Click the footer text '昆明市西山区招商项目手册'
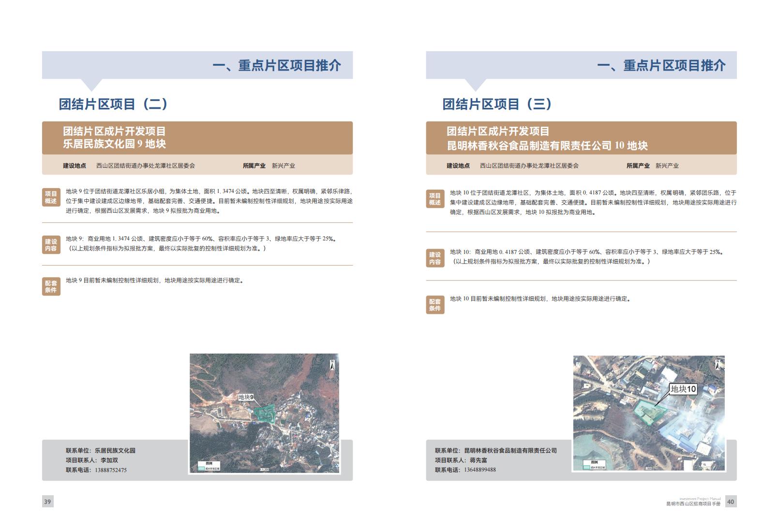 (693, 504)
